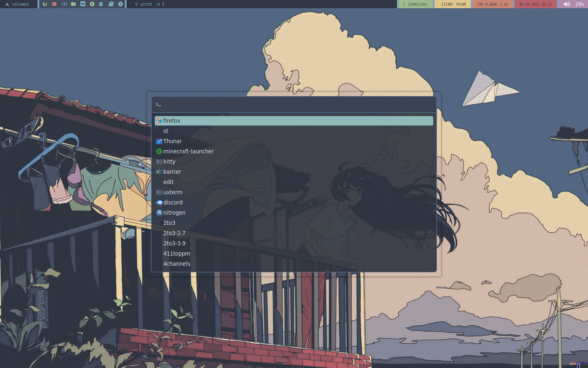Select the kitty entry text
The image size is (588, 368).
point(169,162)
